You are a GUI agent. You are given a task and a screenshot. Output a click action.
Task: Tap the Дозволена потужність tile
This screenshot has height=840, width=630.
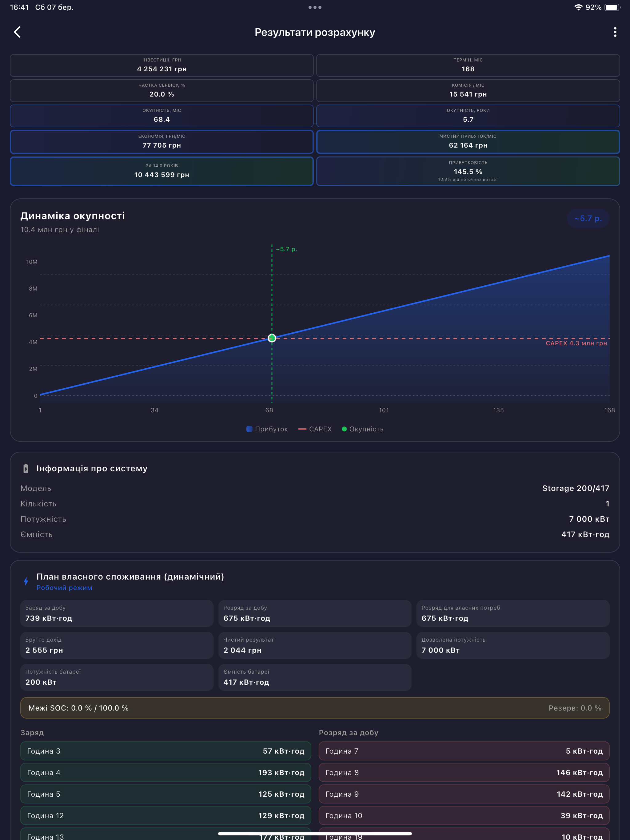[513, 645]
